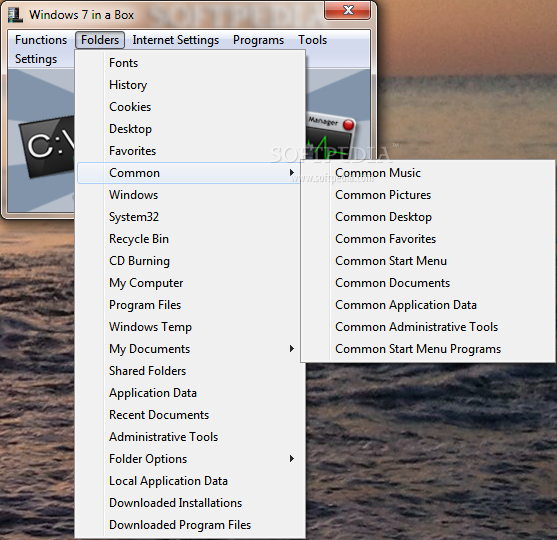Image resolution: width=557 pixels, height=540 pixels.
Task: Open the Cookies folder
Action: 190,107
